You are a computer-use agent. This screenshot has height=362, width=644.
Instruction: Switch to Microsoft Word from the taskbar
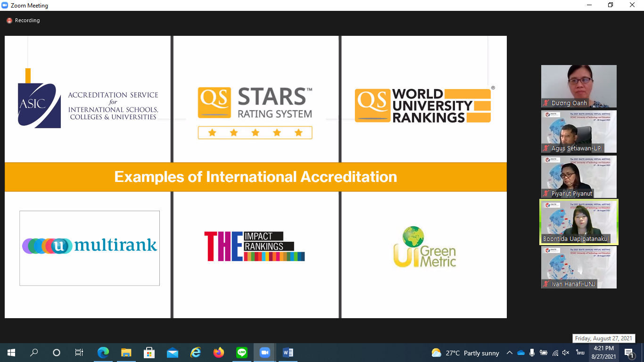point(288,353)
